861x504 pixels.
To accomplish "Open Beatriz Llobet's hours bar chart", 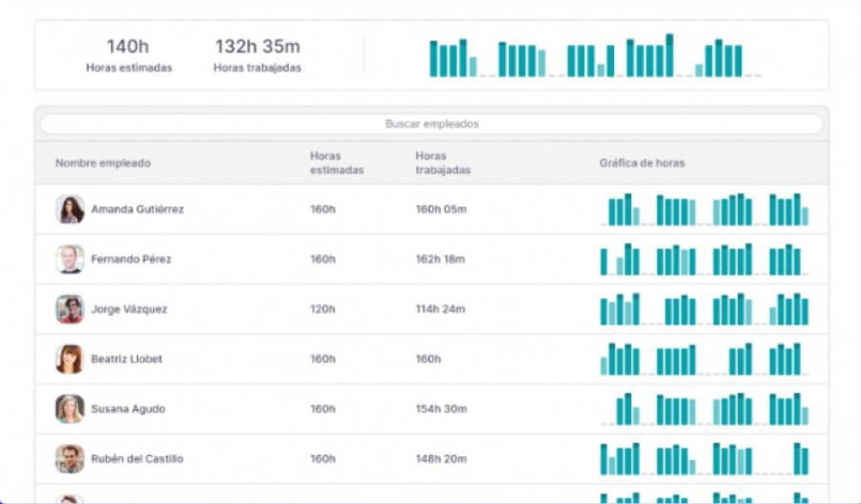I will pos(704,359).
